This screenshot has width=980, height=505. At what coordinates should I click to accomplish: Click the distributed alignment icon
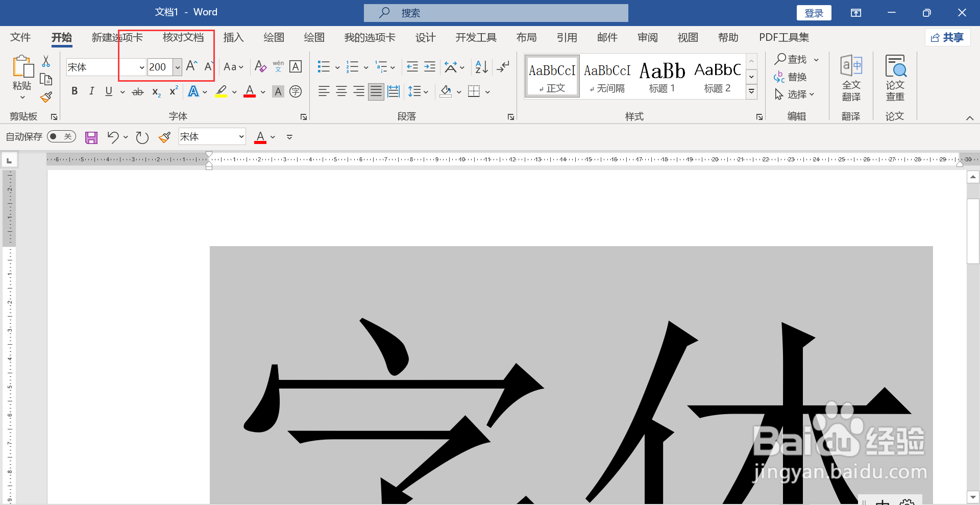[x=394, y=91]
